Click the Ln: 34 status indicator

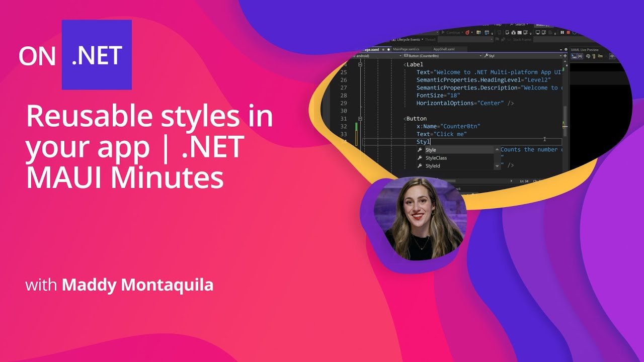(524, 181)
